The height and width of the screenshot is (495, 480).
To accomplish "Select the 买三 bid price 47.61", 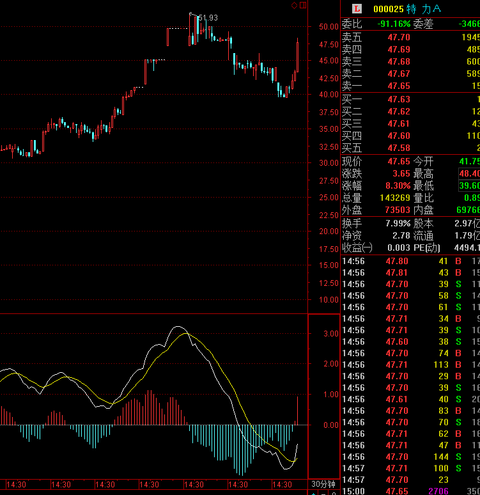I will point(399,124).
